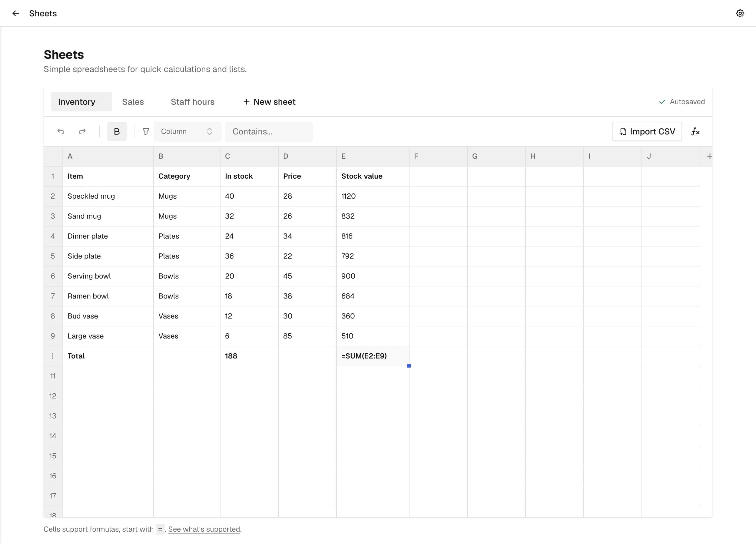Click the Category header cell
Screen dimensions: 756x545
187,176
